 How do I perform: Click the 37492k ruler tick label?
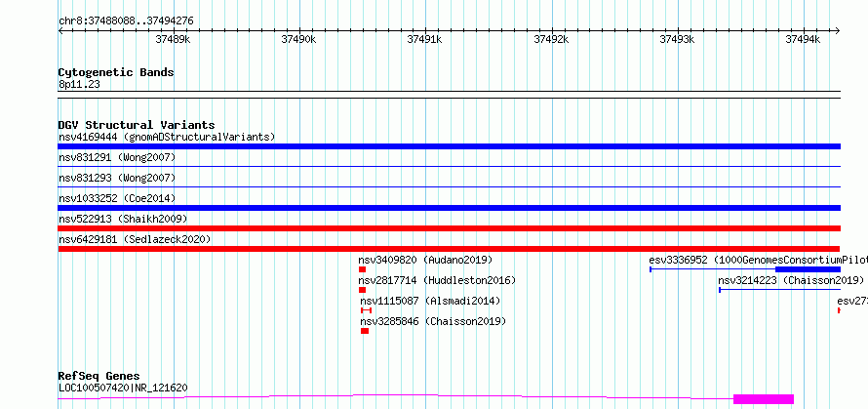click(x=551, y=39)
